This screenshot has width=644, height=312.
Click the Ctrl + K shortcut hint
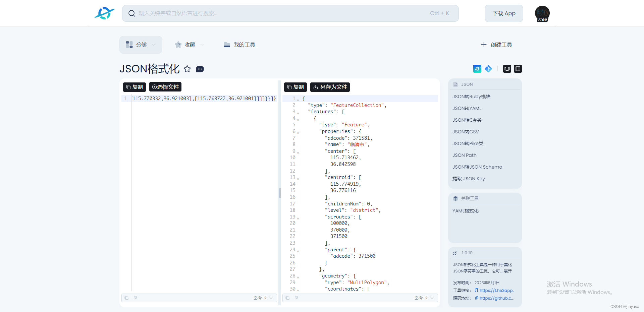439,13
